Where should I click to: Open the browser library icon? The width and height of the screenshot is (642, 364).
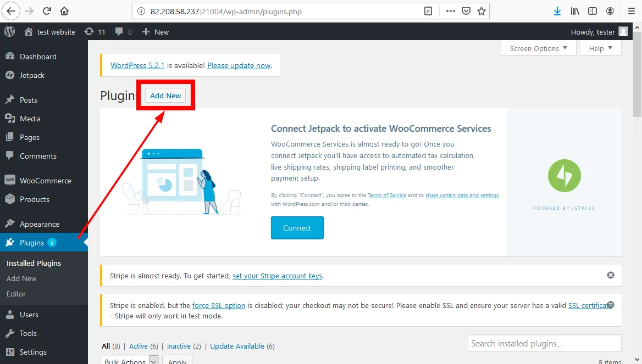(575, 11)
